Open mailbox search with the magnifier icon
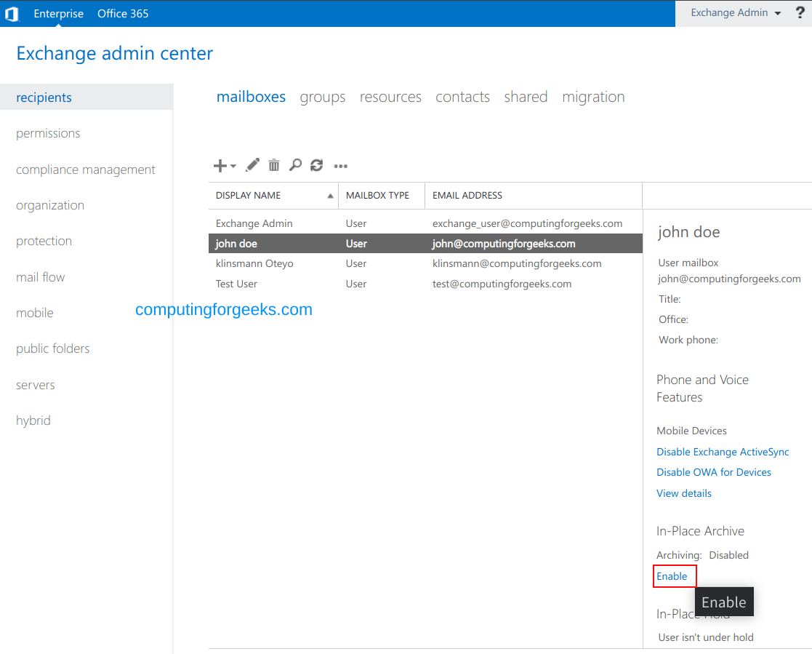 click(295, 165)
